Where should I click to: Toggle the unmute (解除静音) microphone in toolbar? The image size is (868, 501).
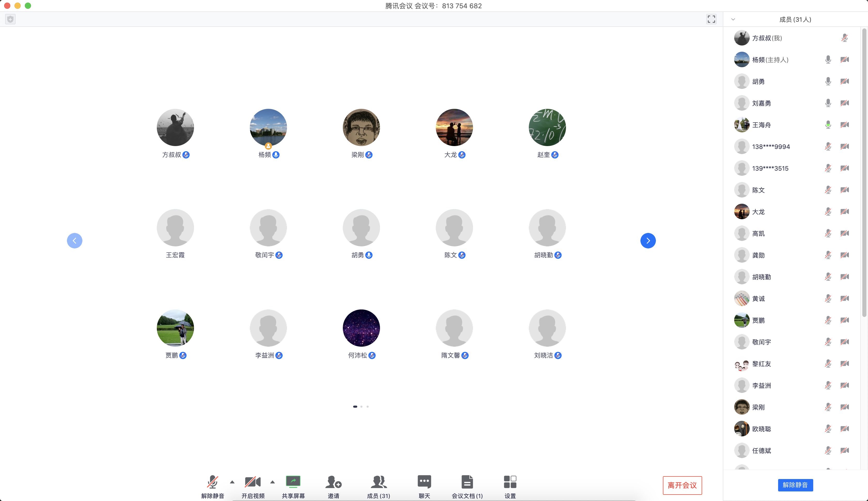coord(212,482)
